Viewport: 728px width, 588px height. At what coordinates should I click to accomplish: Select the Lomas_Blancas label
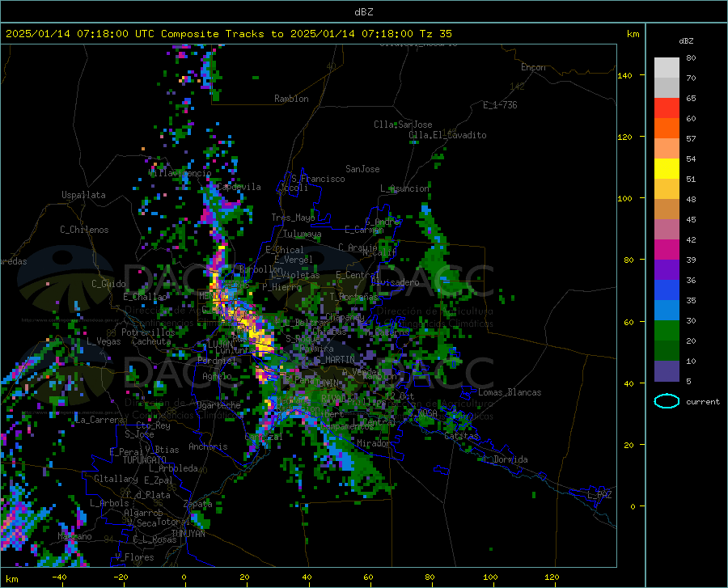click(x=510, y=392)
